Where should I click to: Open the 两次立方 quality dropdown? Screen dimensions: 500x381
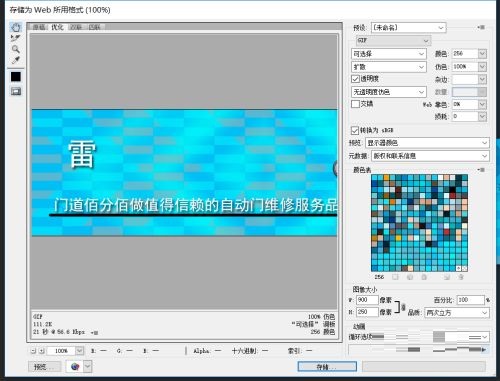457,313
